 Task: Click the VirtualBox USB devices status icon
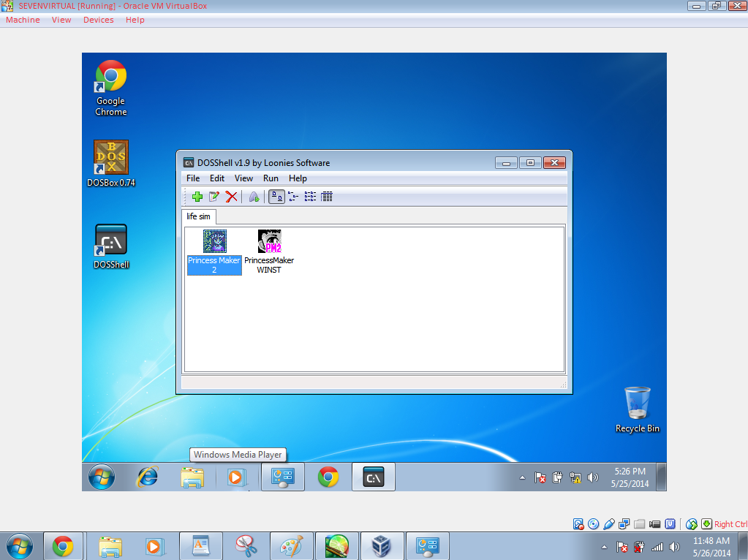pos(608,524)
